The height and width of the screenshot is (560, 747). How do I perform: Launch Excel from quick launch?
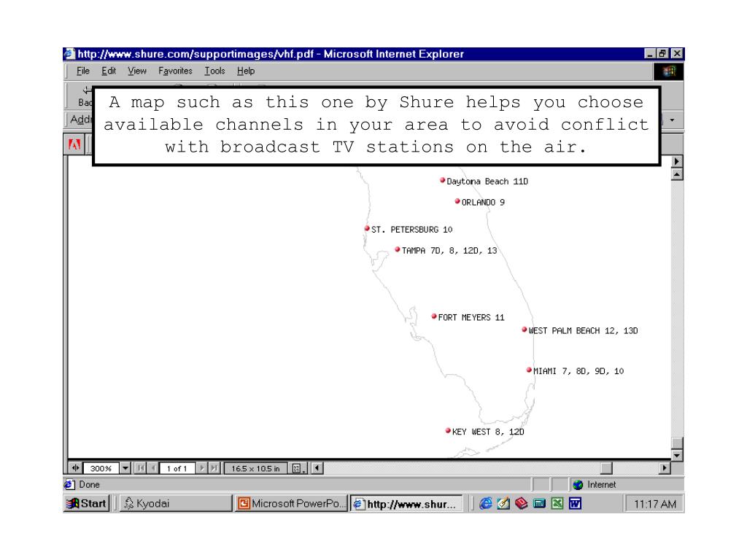click(x=557, y=503)
